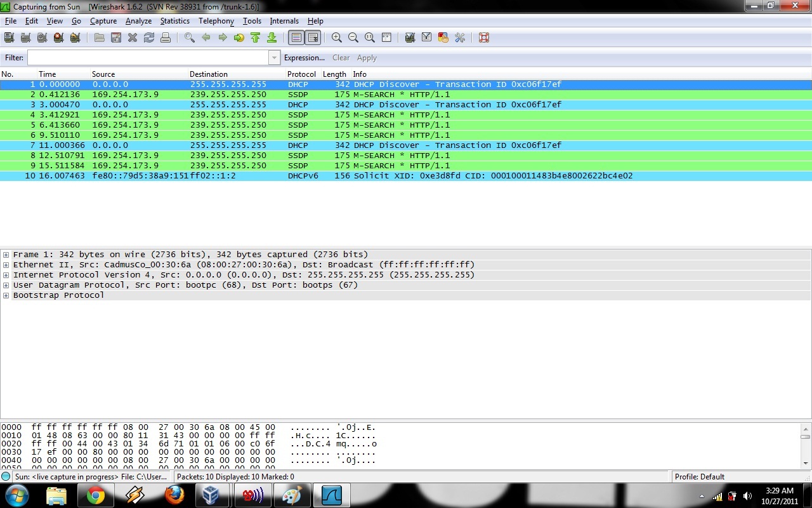Open the capture interfaces list

point(10,37)
